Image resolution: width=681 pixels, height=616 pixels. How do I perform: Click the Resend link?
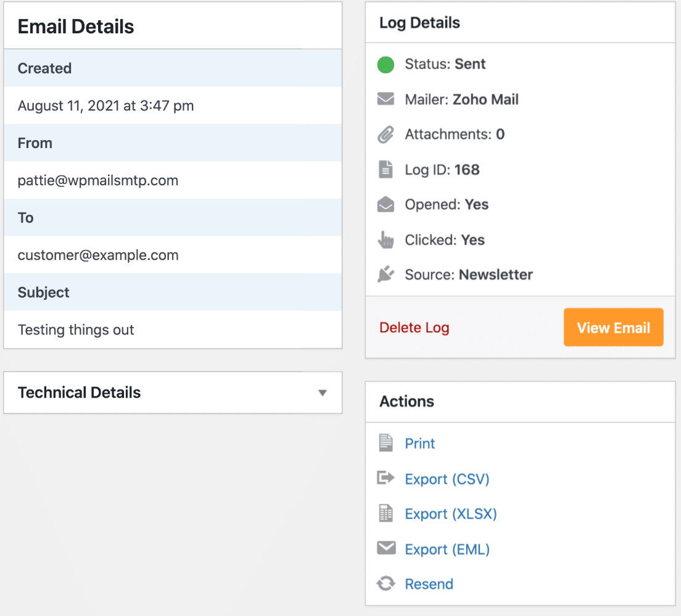coord(429,583)
